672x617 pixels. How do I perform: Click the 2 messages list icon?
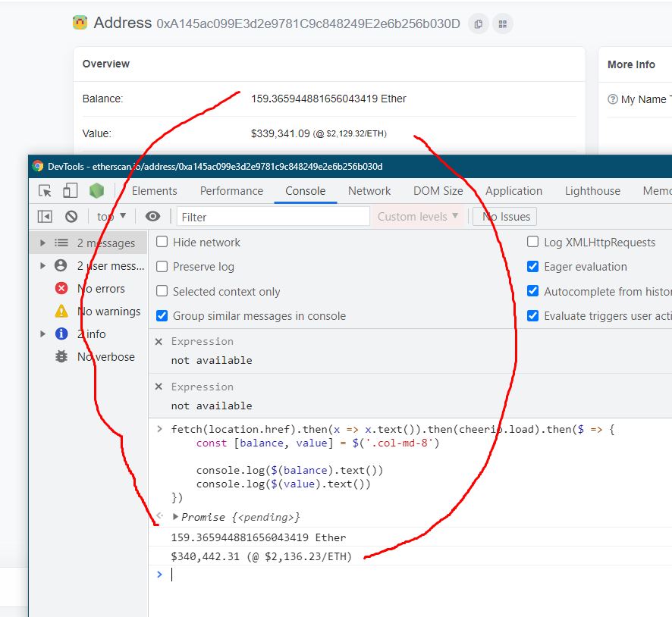(x=61, y=243)
